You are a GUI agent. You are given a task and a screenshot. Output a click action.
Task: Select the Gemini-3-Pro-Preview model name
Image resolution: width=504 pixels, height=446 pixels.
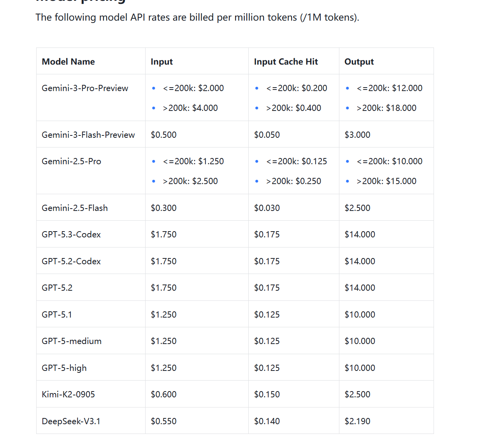[x=85, y=88]
